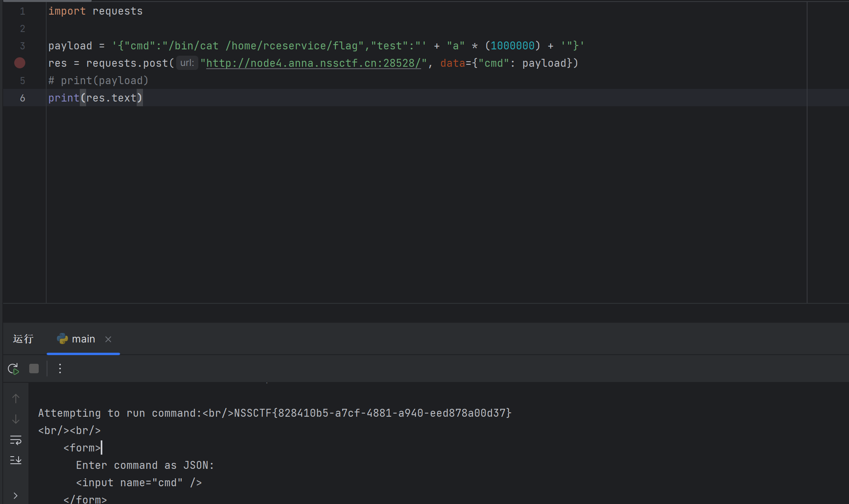Open the nssctf URL link
This screenshot has height=504, width=849.
(x=313, y=63)
